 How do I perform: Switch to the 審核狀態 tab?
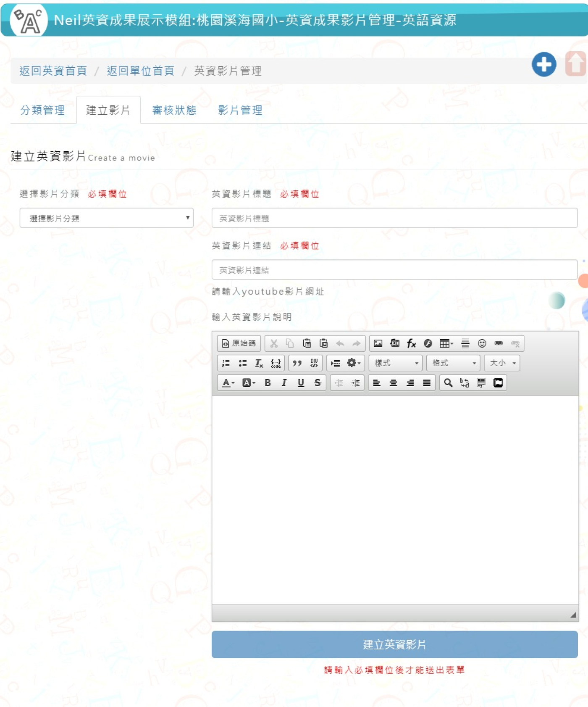coord(174,110)
